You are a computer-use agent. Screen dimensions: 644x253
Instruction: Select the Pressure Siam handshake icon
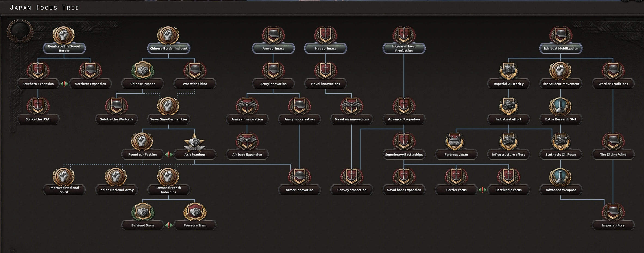pyautogui.click(x=195, y=212)
